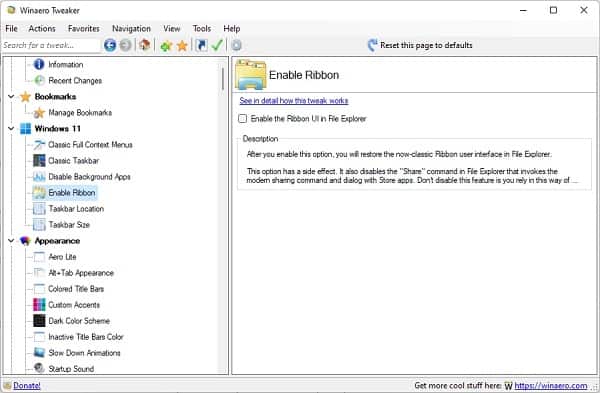The width and height of the screenshot is (600, 393).
Task: Click the Aero Lite window icon
Action: coord(39,257)
